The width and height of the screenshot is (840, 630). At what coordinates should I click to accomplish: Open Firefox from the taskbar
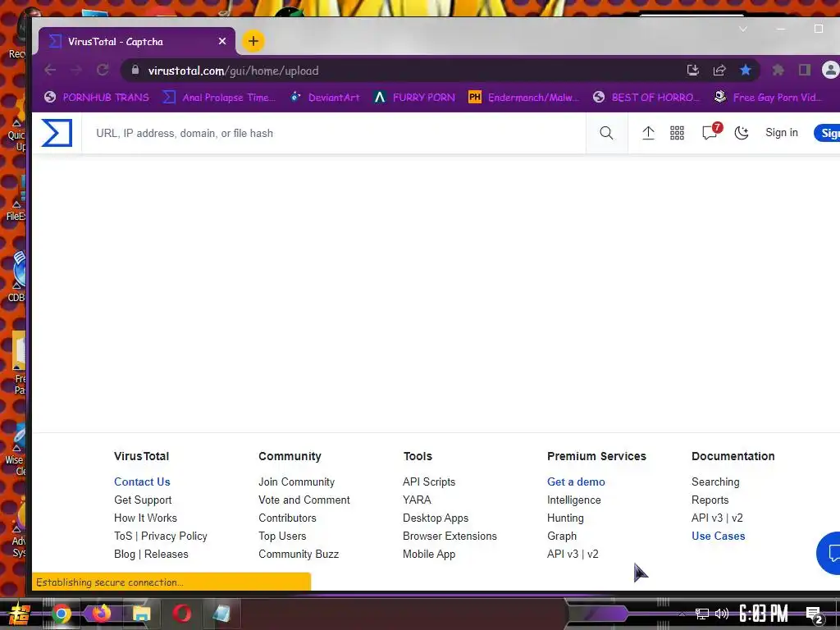tap(101, 613)
